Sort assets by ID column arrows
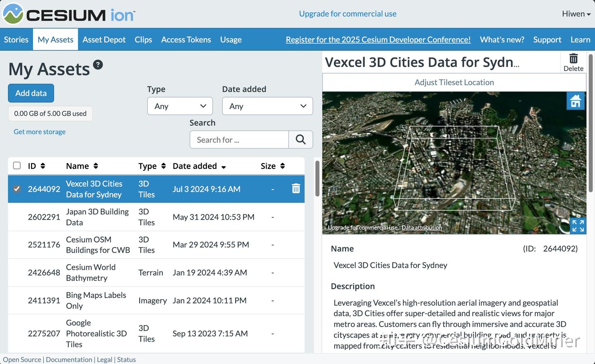Image resolution: width=595 pixels, height=364 pixels. click(x=43, y=166)
